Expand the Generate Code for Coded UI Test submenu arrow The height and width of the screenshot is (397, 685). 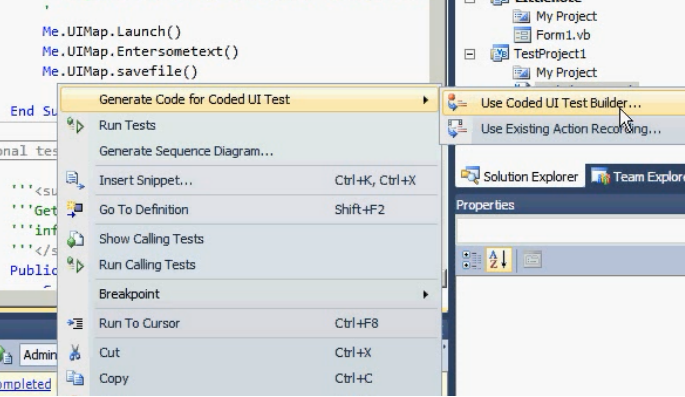pos(426,100)
